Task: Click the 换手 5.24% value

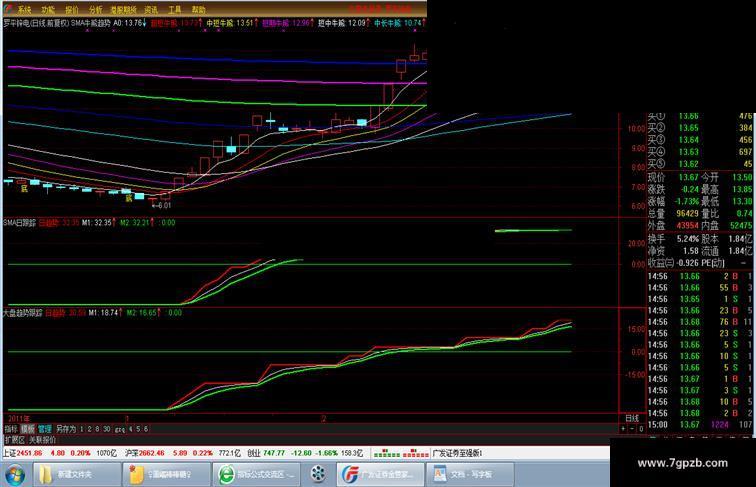Action: click(688, 239)
